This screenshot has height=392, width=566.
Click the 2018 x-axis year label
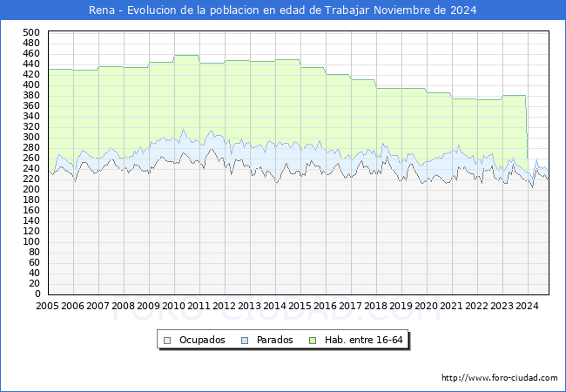point(376,306)
